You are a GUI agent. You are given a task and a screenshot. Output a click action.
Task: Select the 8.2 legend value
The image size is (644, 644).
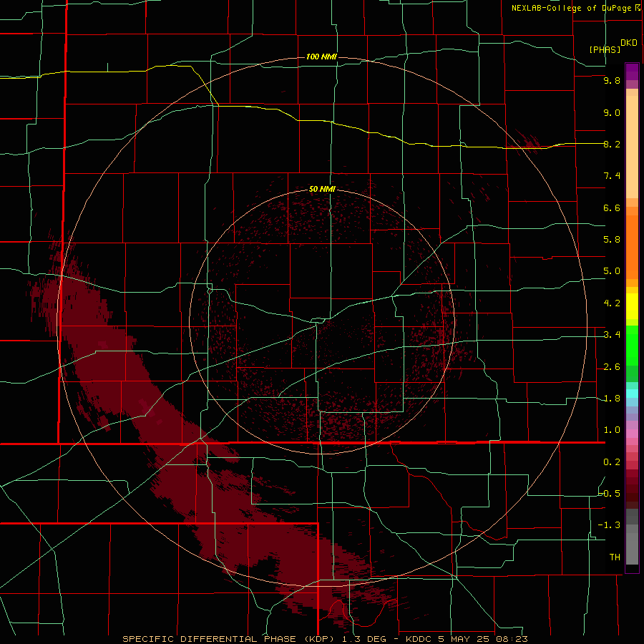pos(612,144)
